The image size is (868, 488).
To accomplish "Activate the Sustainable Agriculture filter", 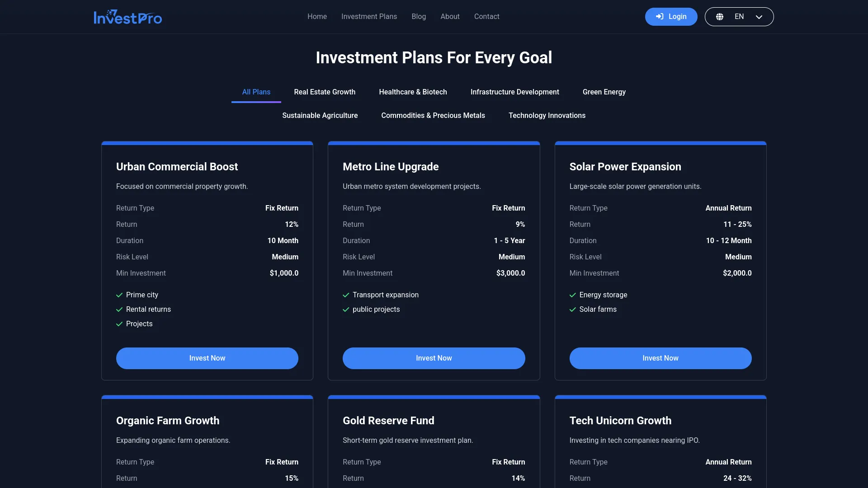I will click(x=320, y=115).
